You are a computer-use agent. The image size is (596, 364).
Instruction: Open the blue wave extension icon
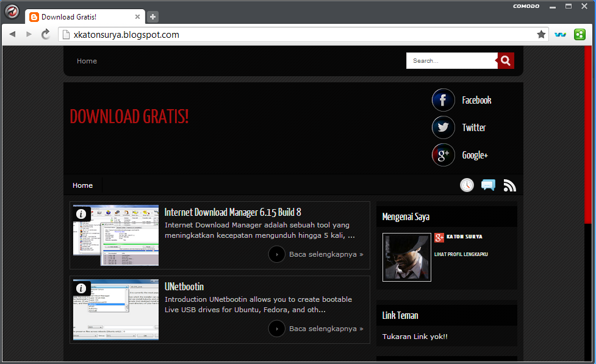click(x=560, y=35)
